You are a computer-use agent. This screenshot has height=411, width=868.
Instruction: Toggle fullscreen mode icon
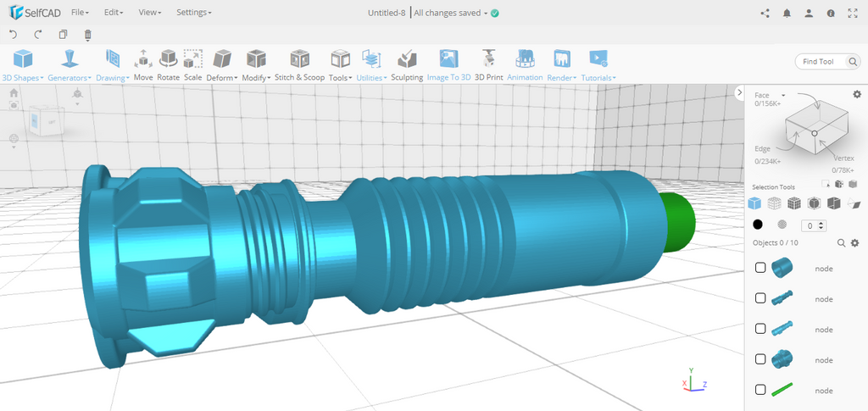pyautogui.click(x=853, y=14)
